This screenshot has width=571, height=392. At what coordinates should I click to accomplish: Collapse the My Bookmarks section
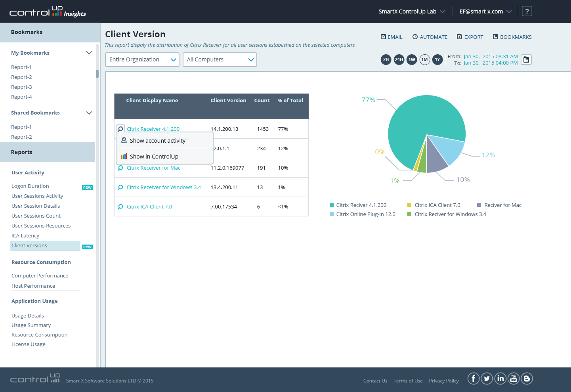pyautogui.click(x=89, y=53)
